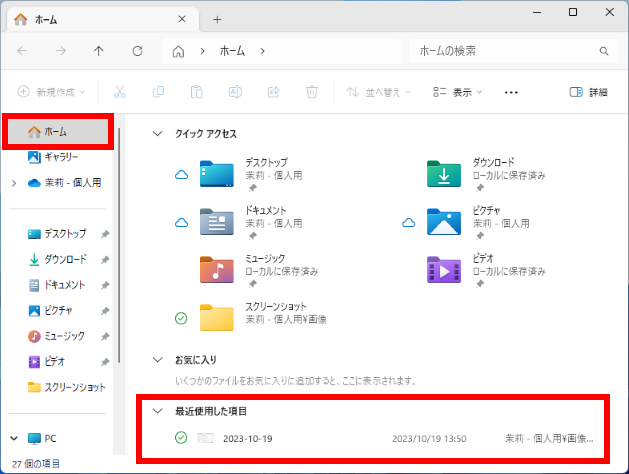The height and width of the screenshot is (474, 629).
Task: Click the date 2023/10/19 13:50
Action: pyautogui.click(x=429, y=439)
